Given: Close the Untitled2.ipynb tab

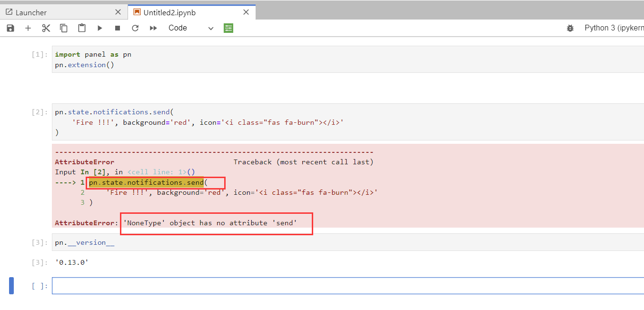Looking at the screenshot, I should pos(246,12).
